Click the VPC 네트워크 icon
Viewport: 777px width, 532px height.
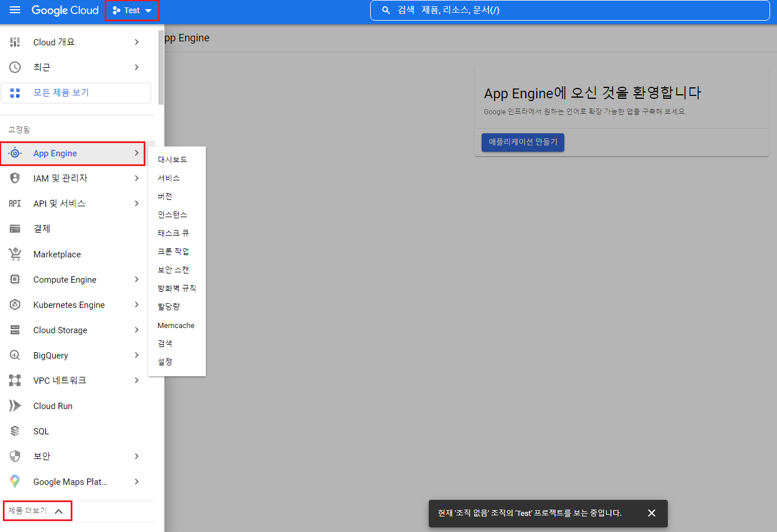[x=15, y=380]
